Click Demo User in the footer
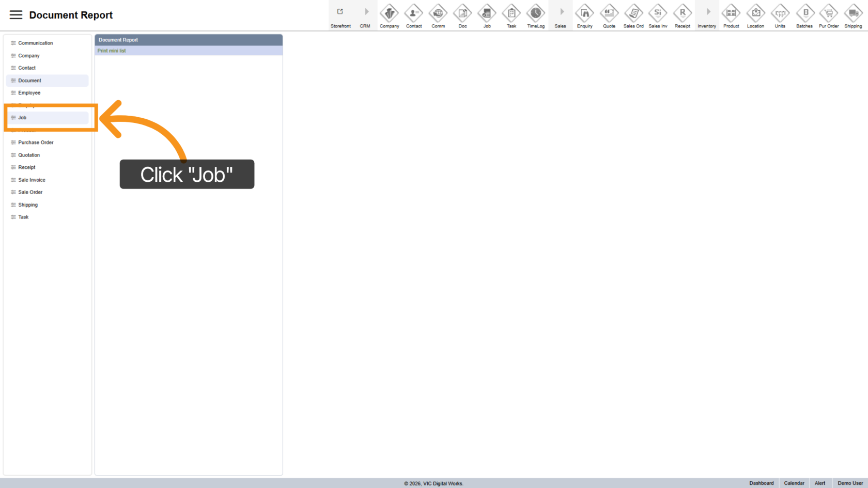This screenshot has width=868, height=488. (x=850, y=483)
